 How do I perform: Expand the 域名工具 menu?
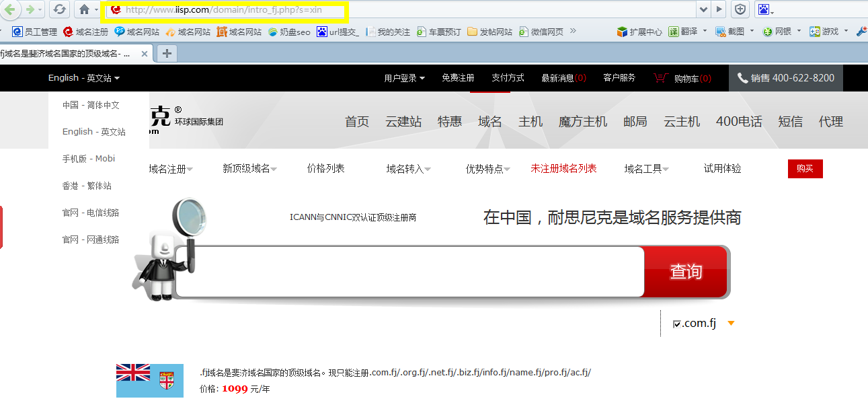[x=644, y=168]
